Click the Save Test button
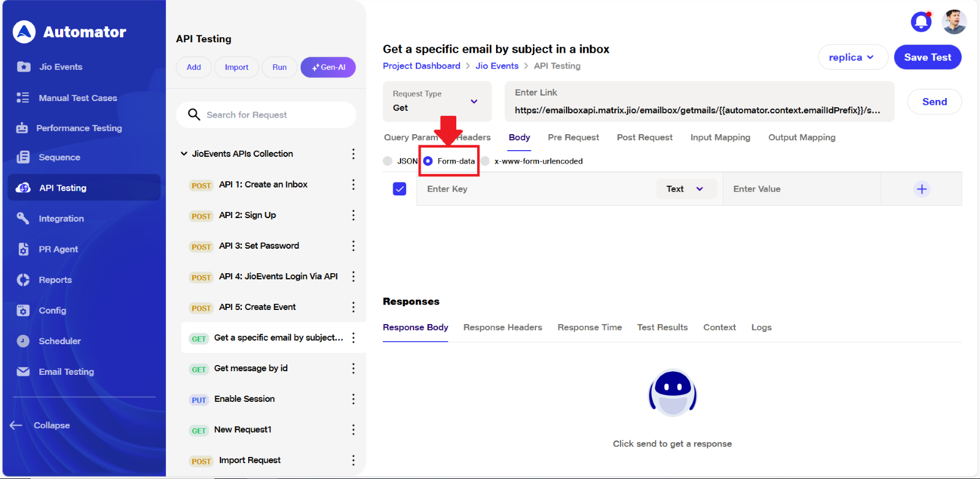The image size is (980, 479). (927, 58)
